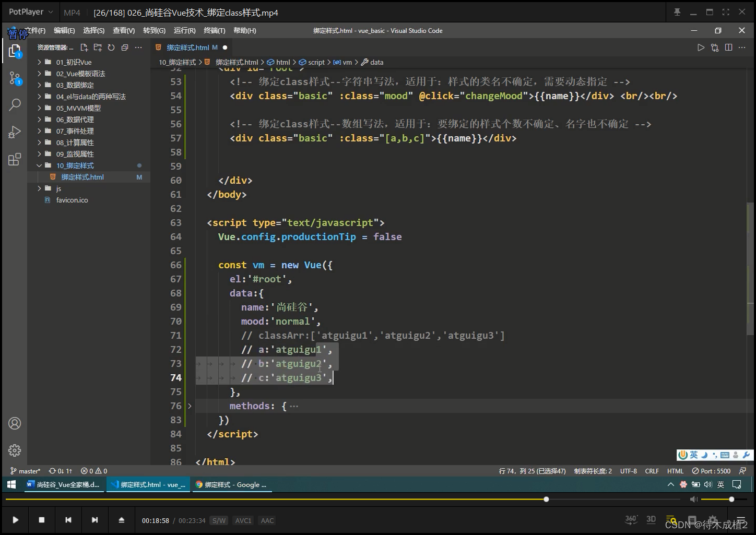Open the VS Code Explorer view
756x535 pixels.
(15, 51)
